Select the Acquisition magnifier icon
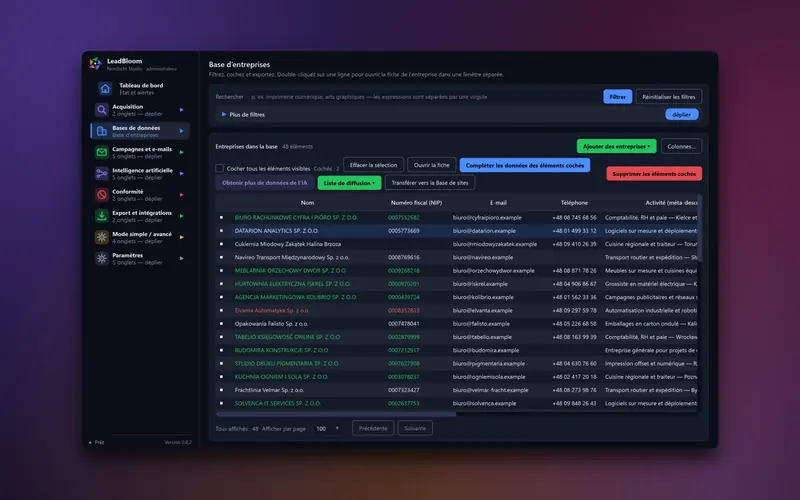This screenshot has width=800, height=500. (x=102, y=110)
